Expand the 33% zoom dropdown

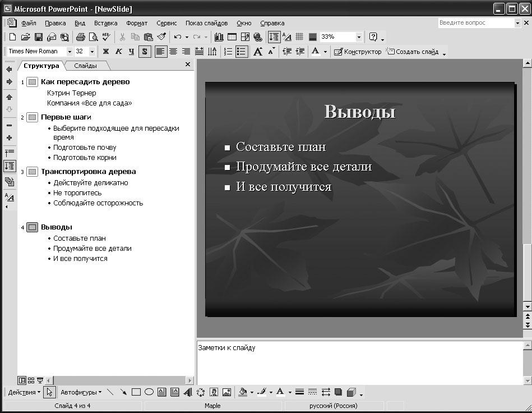(x=359, y=37)
